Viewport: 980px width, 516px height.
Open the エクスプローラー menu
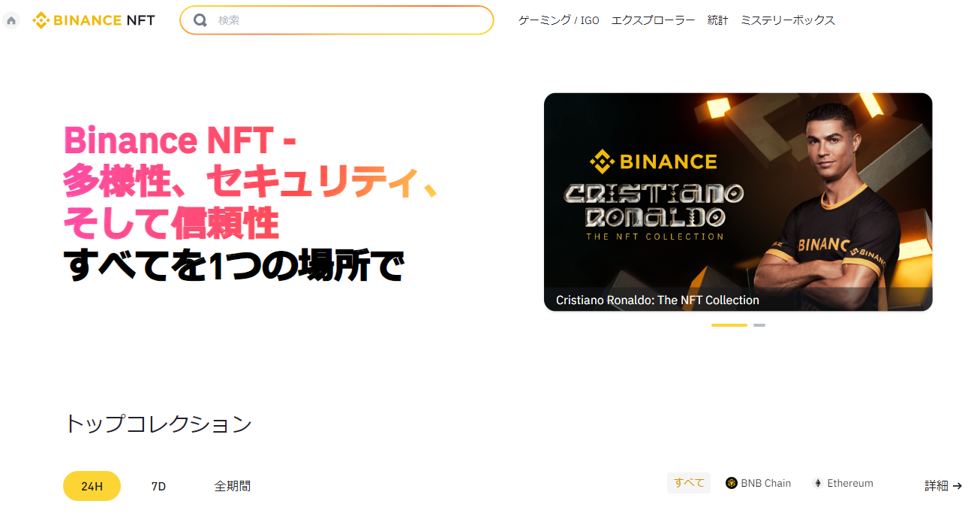pos(653,20)
